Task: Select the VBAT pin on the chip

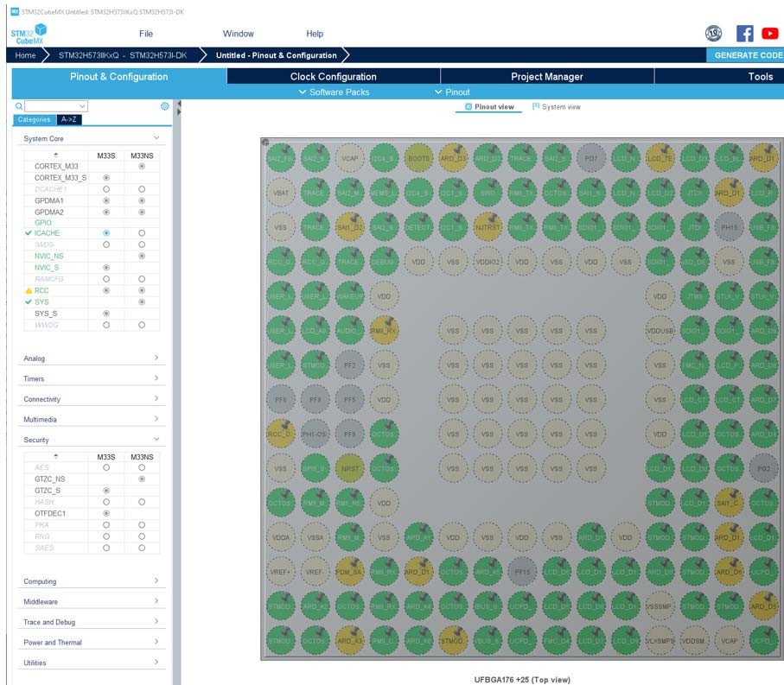Action: 281,193
